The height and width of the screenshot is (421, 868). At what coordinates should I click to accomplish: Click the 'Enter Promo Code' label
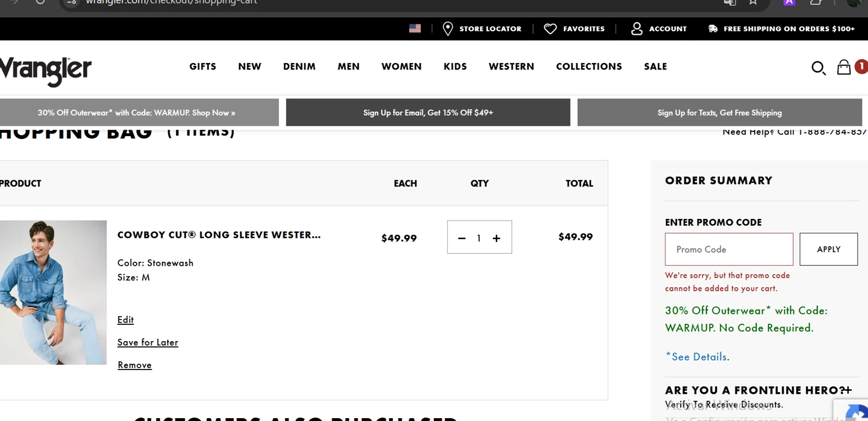pyautogui.click(x=713, y=222)
